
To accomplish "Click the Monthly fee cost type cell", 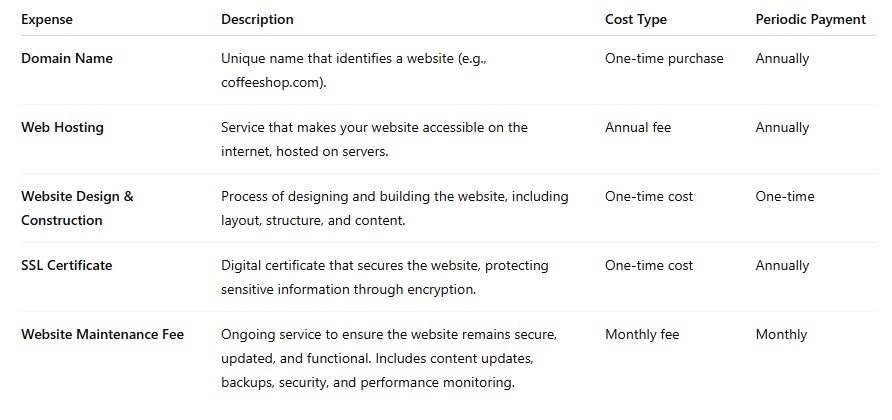I will click(642, 334).
